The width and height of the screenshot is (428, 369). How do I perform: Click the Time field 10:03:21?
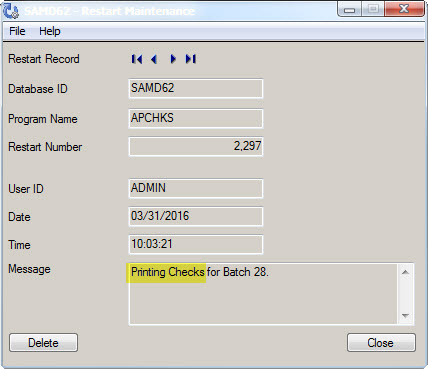(196, 244)
